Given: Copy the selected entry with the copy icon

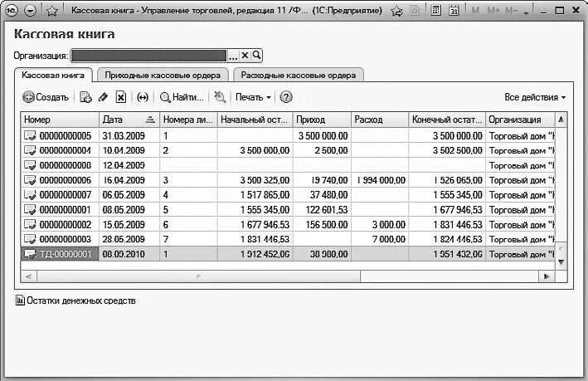Looking at the screenshot, I should pos(85,97).
